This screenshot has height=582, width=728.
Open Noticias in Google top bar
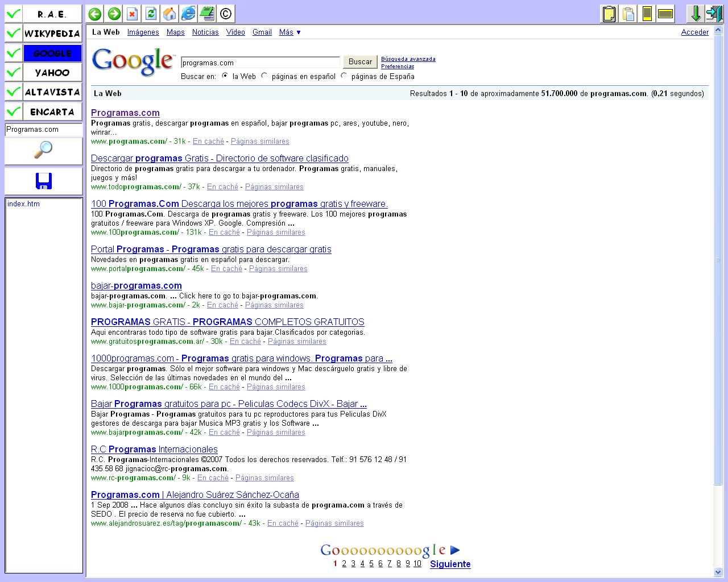[205, 32]
